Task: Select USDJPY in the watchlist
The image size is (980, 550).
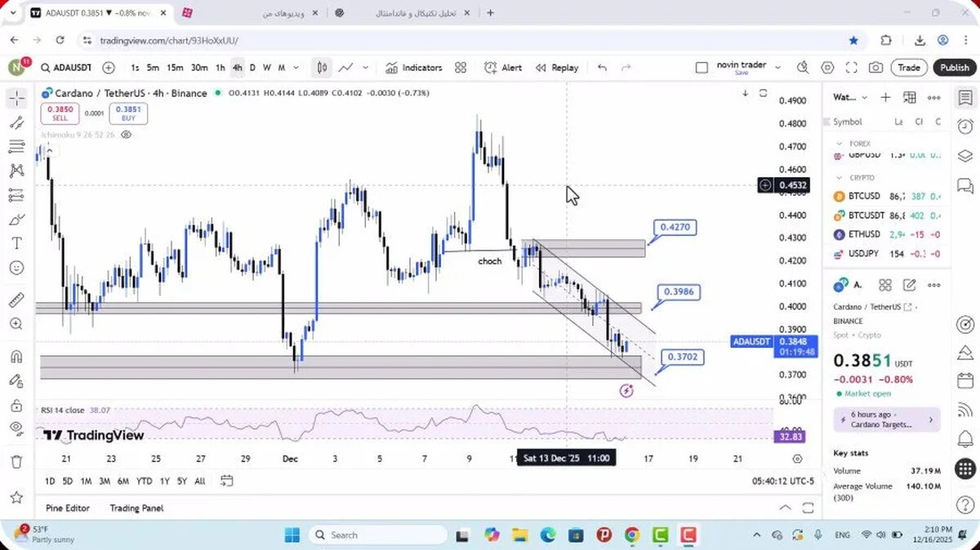Action: coord(887,253)
